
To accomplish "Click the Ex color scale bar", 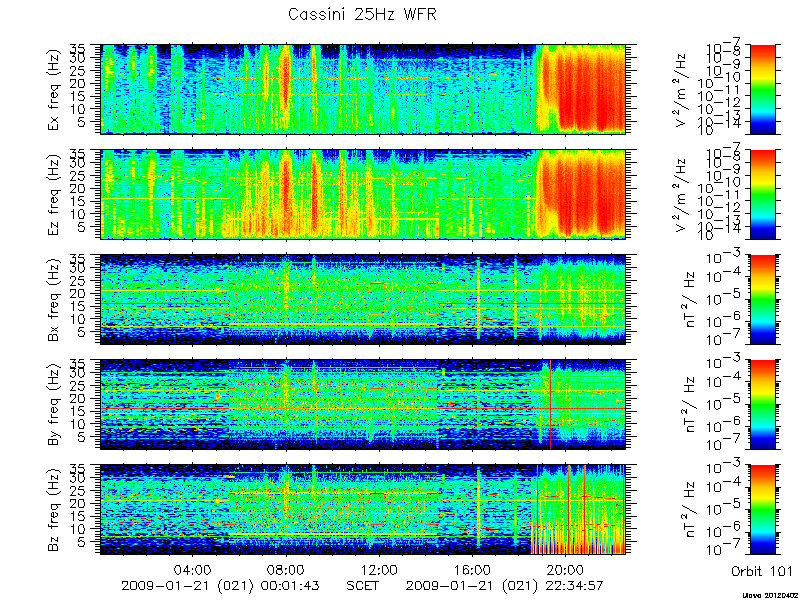I will click(x=762, y=89).
